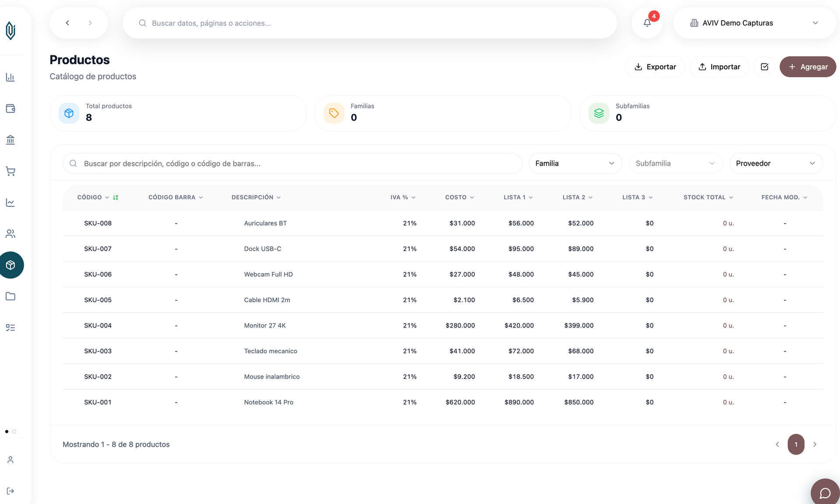
Task: Expand the Proveedor filter dropdown
Action: click(776, 163)
